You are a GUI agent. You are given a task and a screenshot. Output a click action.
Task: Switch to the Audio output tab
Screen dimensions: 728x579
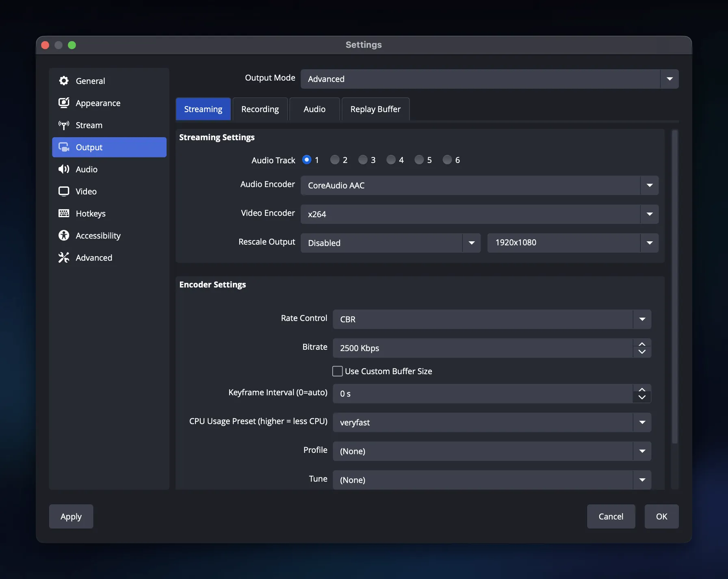click(314, 109)
